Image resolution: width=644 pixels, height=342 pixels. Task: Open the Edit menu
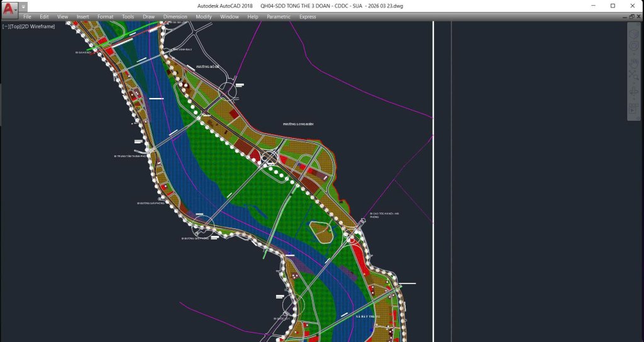pos(44,17)
